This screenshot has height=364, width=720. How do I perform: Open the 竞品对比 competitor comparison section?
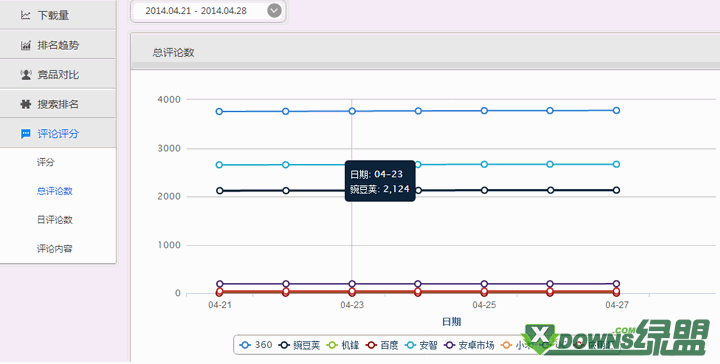[x=58, y=74]
